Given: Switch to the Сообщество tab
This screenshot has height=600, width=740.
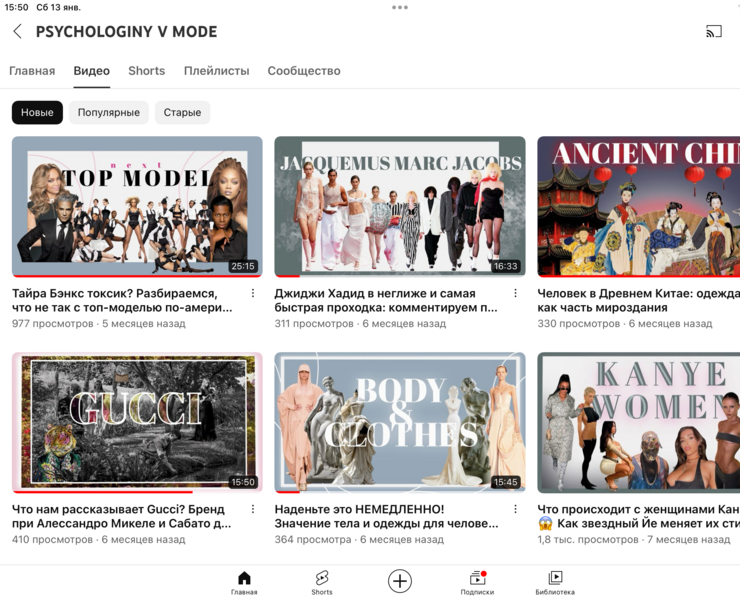Looking at the screenshot, I should [x=304, y=71].
